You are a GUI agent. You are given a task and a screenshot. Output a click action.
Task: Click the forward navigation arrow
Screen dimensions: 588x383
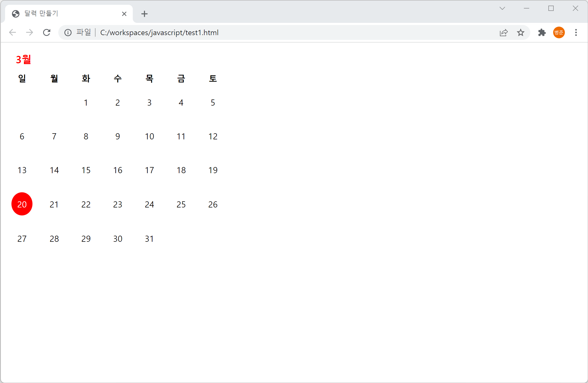pyautogui.click(x=30, y=32)
